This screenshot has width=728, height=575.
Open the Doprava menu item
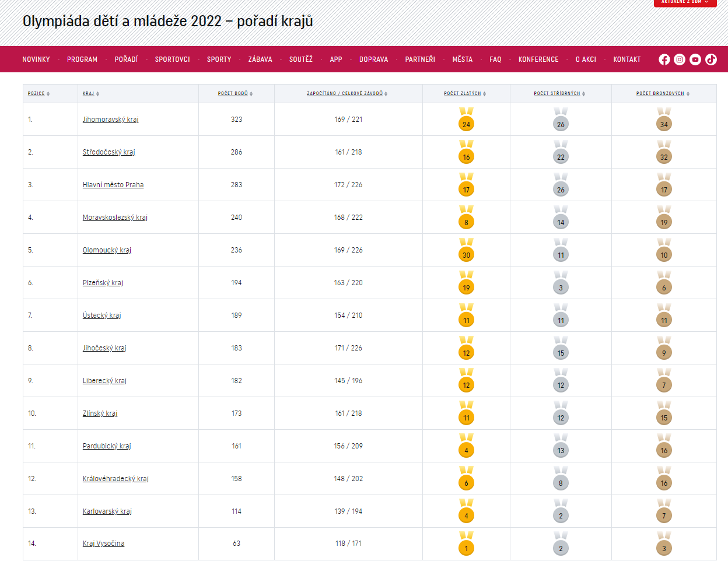374,59
